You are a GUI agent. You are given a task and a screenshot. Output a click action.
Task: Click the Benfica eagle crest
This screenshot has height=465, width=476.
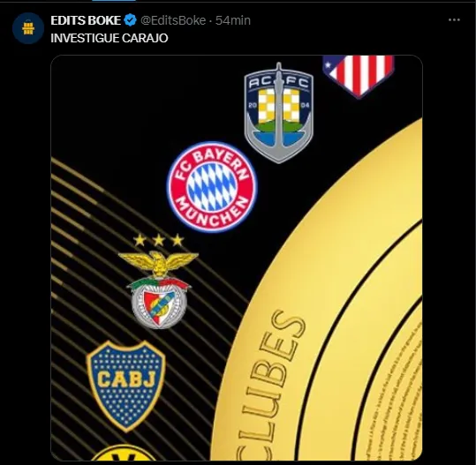[x=159, y=289]
